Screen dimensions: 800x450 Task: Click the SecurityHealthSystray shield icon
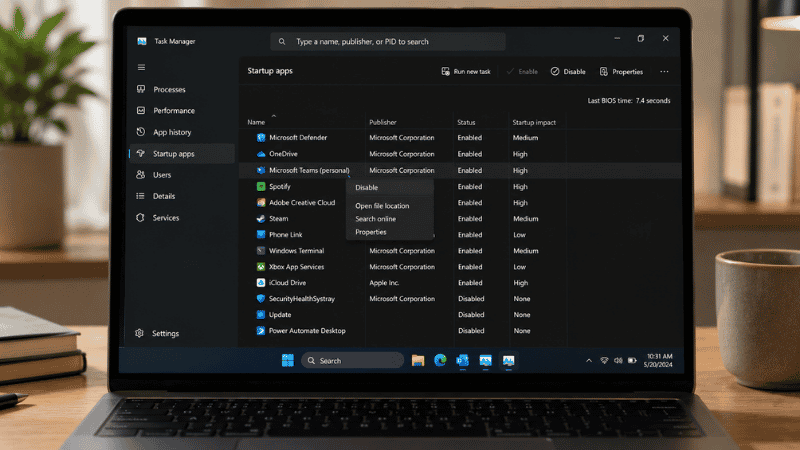261,298
